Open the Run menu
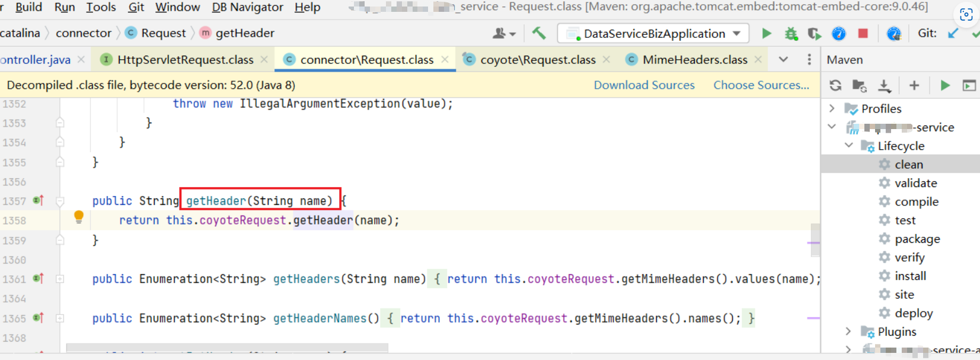Image resolution: width=980 pixels, height=360 pixels. click(65, 7)
